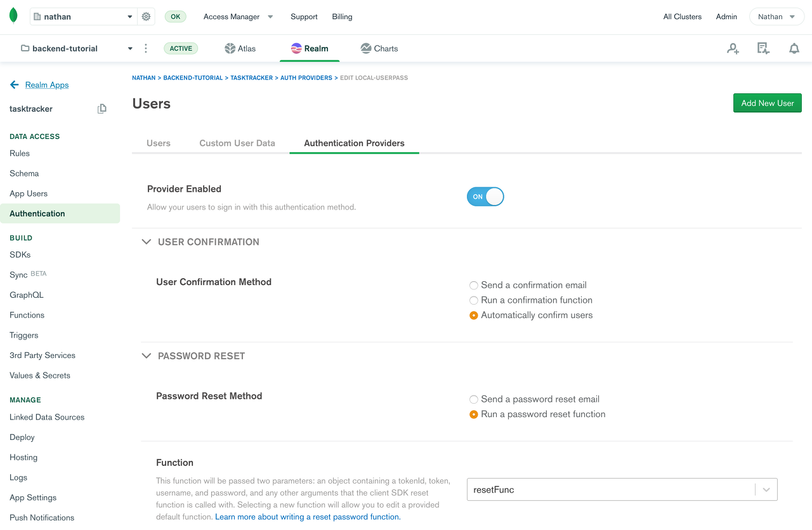The width and height of the screenshot is (812, 530).
Task: Open the Nathan user account menu
Action: coord(776,17)
